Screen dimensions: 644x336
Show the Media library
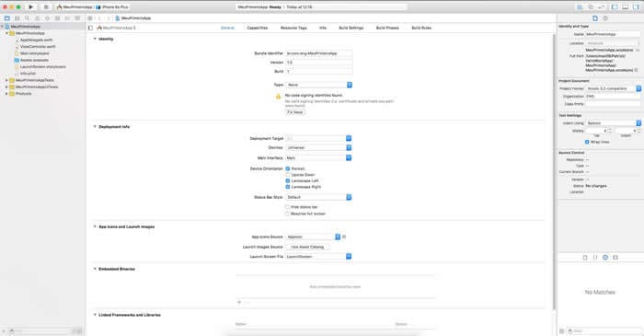pos(615,258)
